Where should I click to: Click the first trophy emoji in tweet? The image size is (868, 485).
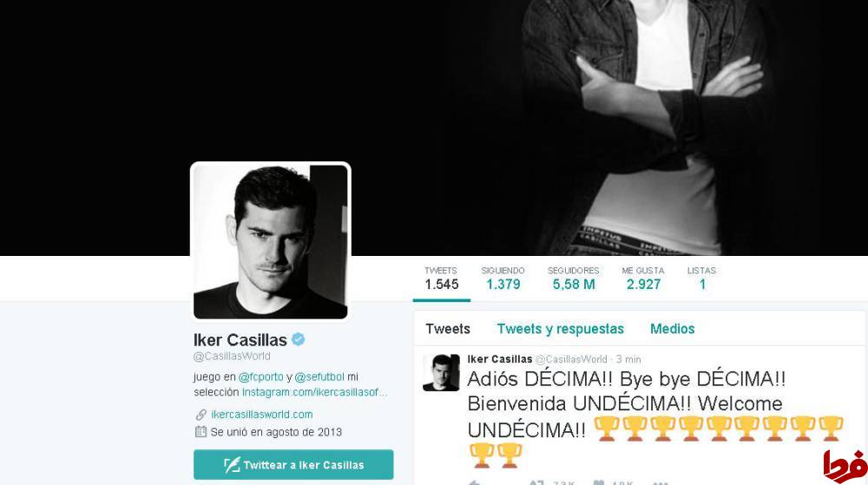pyautogui.click(x=606, y=429)
